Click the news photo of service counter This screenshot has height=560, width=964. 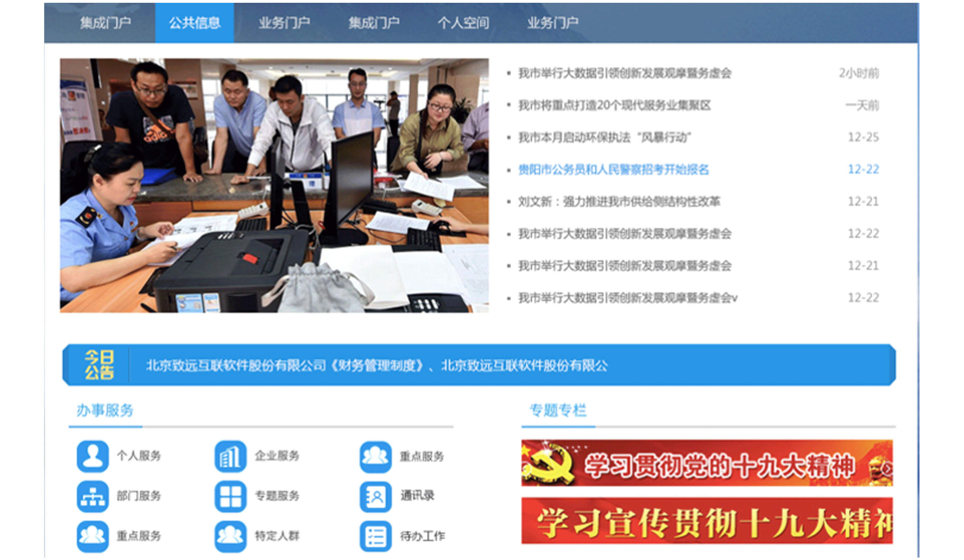pyautogui.click(x=274, y=185)
